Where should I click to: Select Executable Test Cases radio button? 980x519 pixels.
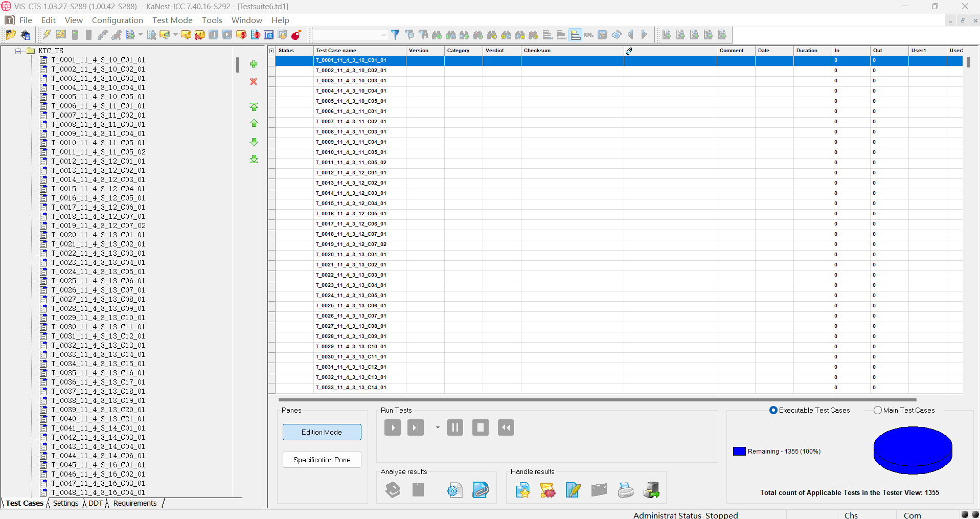773,410
